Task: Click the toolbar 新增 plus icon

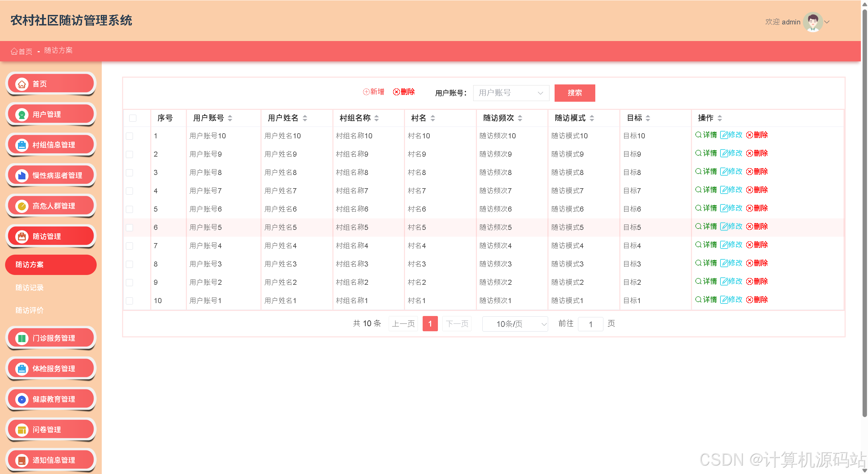Action: [x=366, y=92]
